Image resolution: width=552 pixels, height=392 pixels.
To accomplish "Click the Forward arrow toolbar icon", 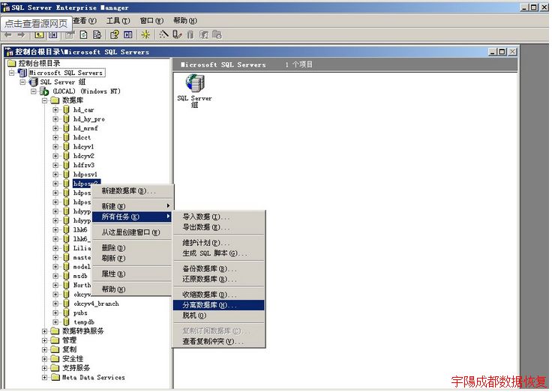I will pyautogui.click(x=21, y=34).
